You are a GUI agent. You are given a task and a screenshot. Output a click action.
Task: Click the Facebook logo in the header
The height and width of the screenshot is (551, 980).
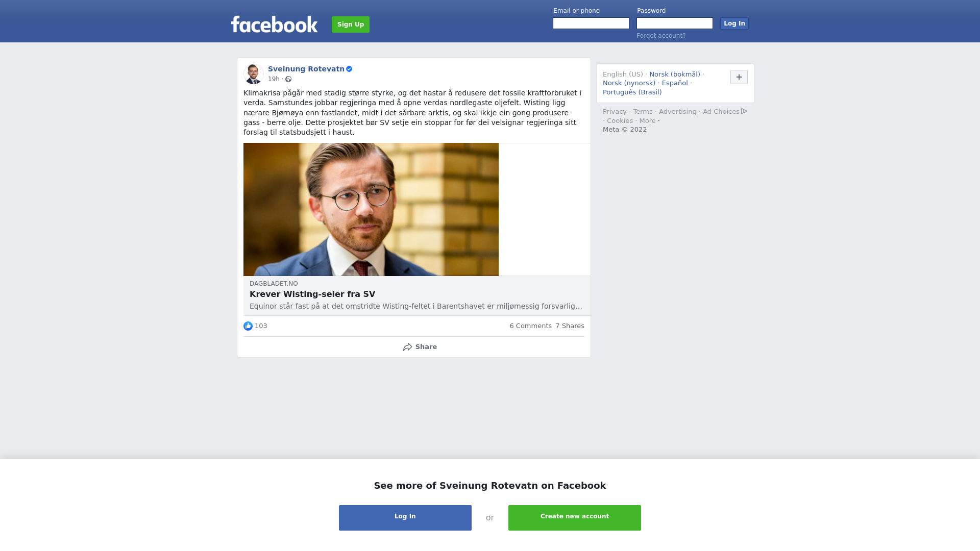[274, 24]
